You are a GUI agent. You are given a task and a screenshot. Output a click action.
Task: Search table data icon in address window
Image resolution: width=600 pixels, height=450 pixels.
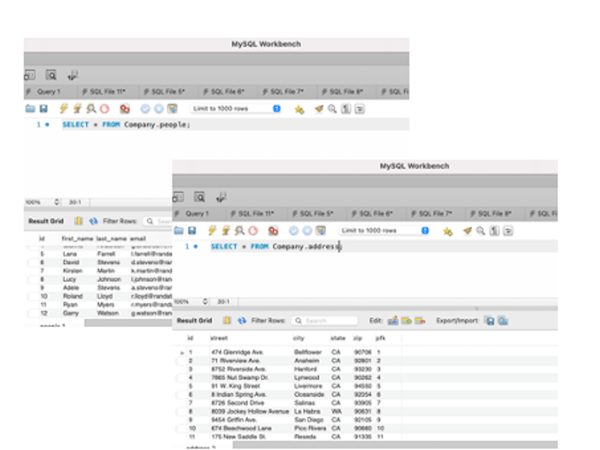(x=199, y=197)
